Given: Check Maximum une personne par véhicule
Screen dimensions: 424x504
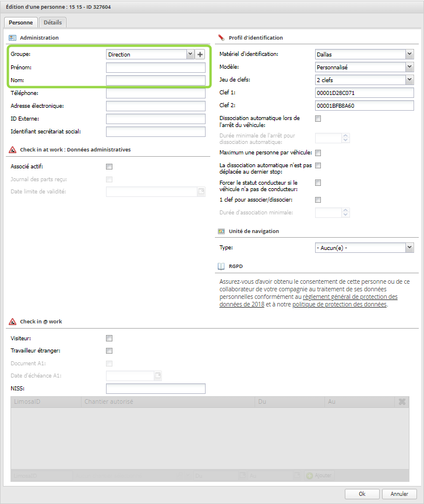Looking at the screenshot, I should (318, 153).
